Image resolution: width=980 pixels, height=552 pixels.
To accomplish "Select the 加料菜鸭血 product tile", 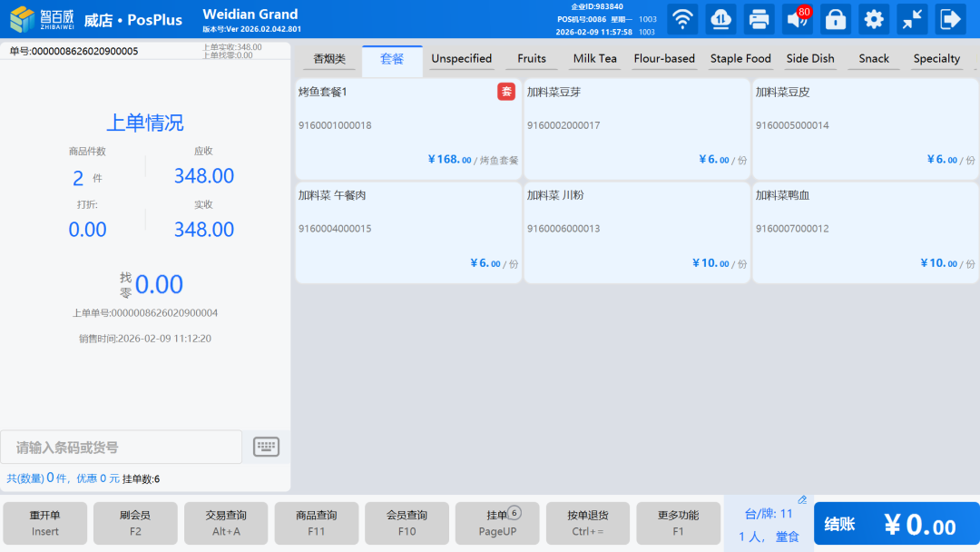I will (x=865, y=232).
